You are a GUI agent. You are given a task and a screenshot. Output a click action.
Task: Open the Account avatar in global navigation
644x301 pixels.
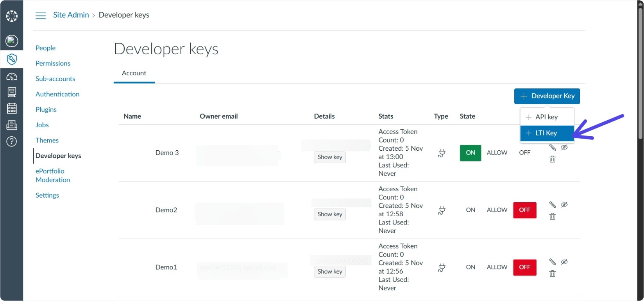(x=12, y=41)
